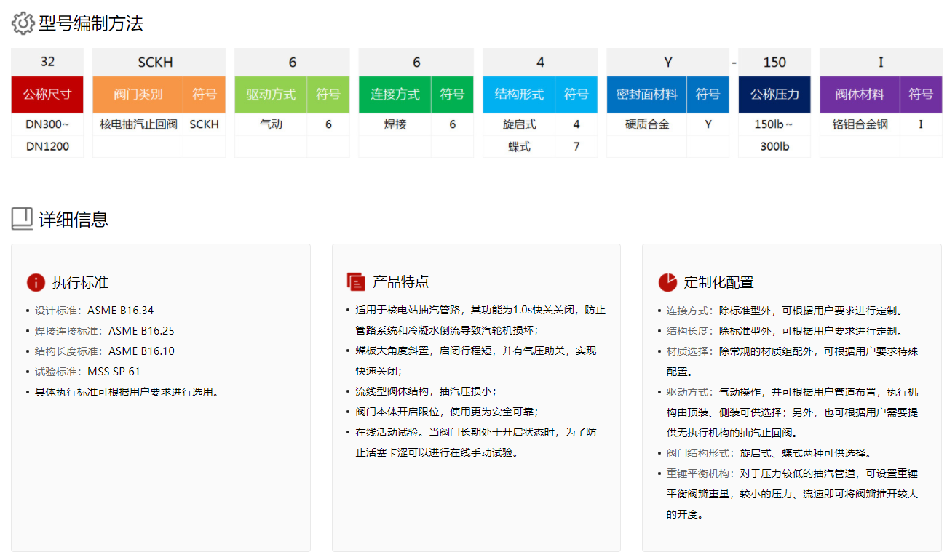
Task: Open the 详细信息 section heading
Action: 74,219
